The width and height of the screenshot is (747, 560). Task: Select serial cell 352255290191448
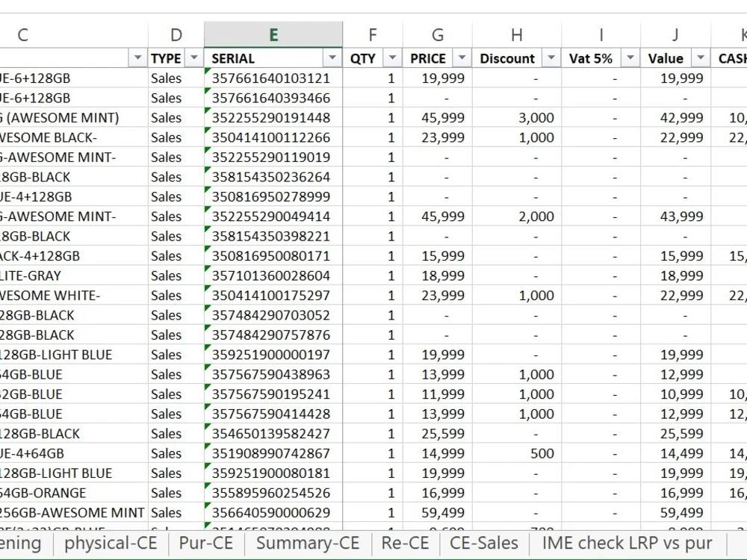[273, 118]
